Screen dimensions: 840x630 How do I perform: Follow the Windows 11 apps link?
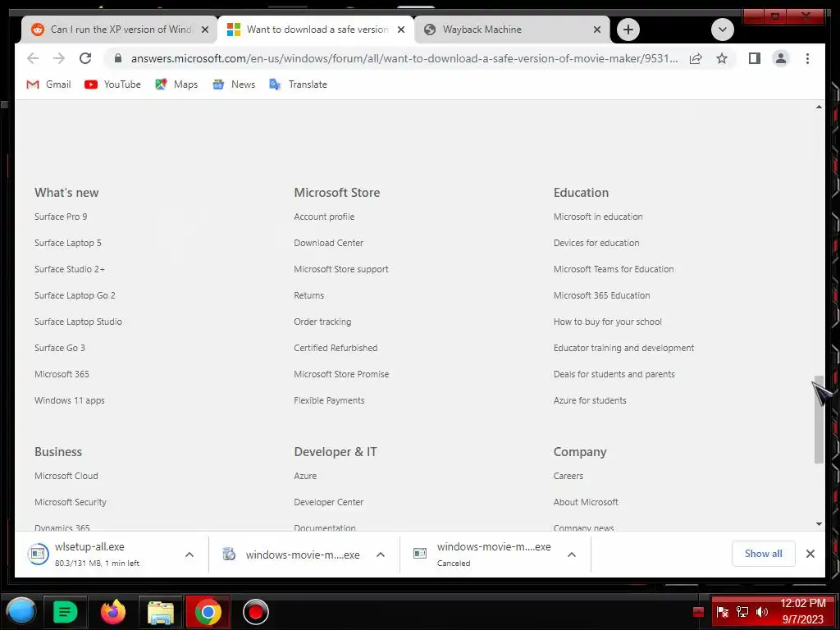70,400
